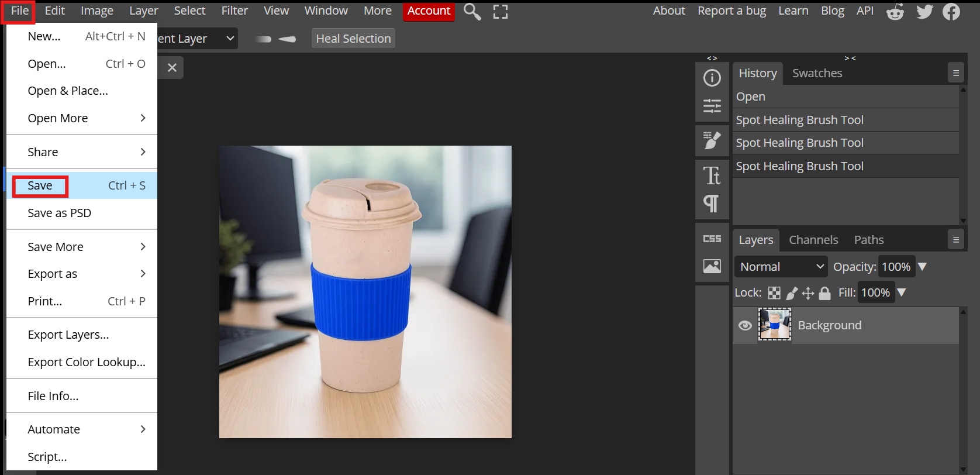Choose Print... menu entry
This screenshot has height=475, width=980.
pos(82,301)
